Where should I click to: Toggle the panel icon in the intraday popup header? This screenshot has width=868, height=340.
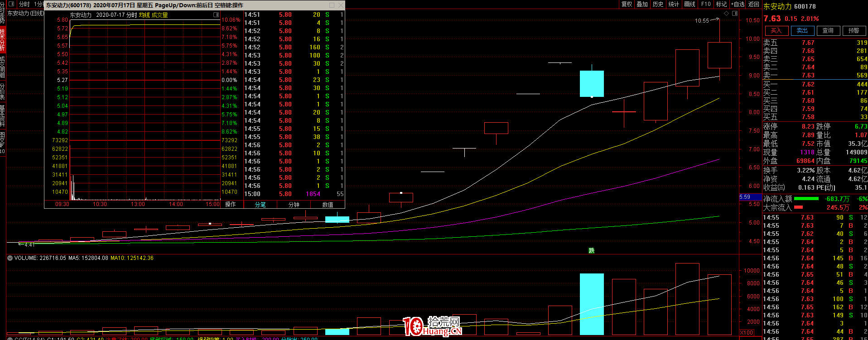click(x=216, y=15)
